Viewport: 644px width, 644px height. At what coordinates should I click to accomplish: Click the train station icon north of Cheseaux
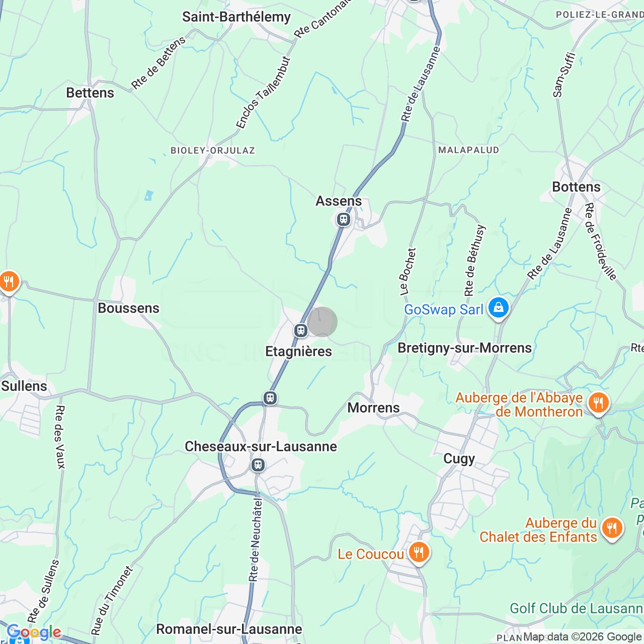[270, 398]
